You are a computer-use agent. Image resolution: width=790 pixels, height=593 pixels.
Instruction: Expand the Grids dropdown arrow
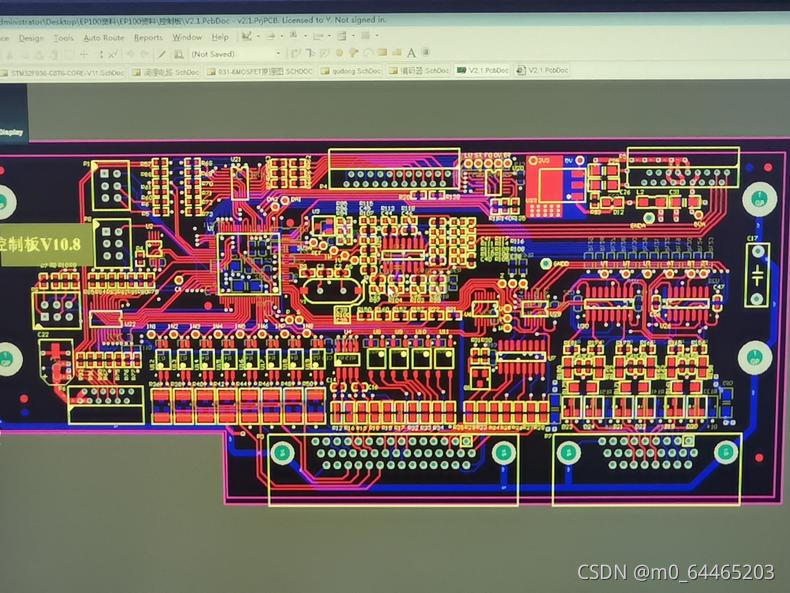(x=377, y=35)
